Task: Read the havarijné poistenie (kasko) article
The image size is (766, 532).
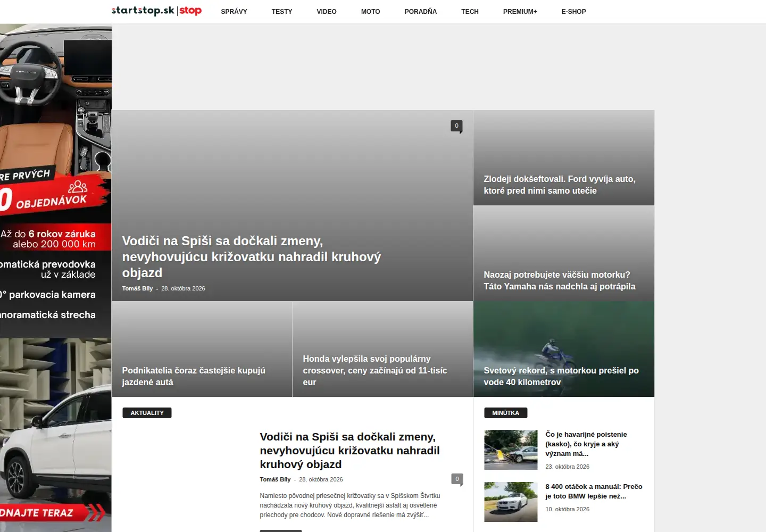Action: coord(586,444)
